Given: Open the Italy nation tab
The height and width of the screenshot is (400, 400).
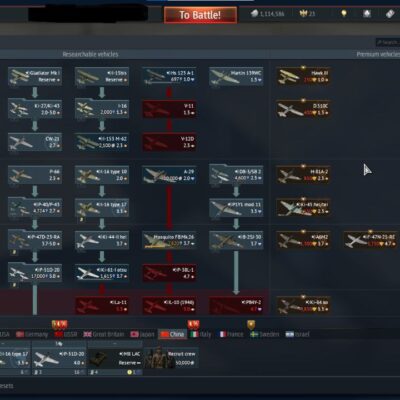Looking at the screenshot, I should pos(200,334).
